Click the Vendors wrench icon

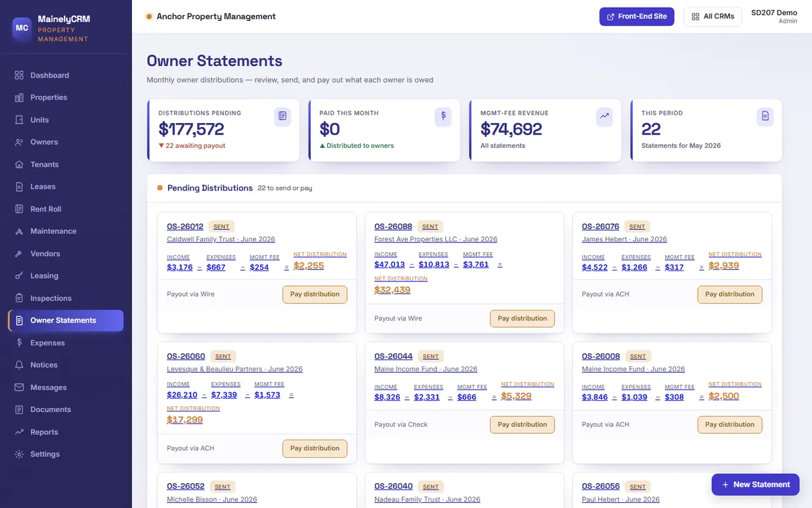pyautogui.click(x=19, y=253)
